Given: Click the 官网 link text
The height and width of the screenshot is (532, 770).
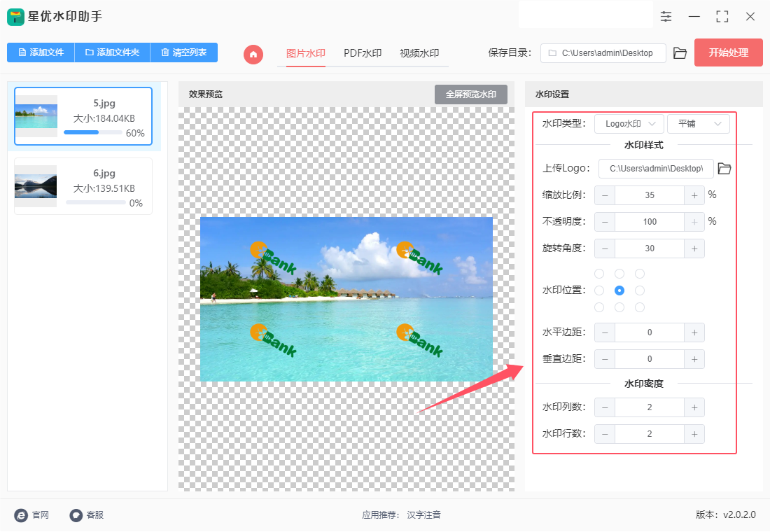Looking at the screenshot, I should pyautogui.click(x=41, y=514).
